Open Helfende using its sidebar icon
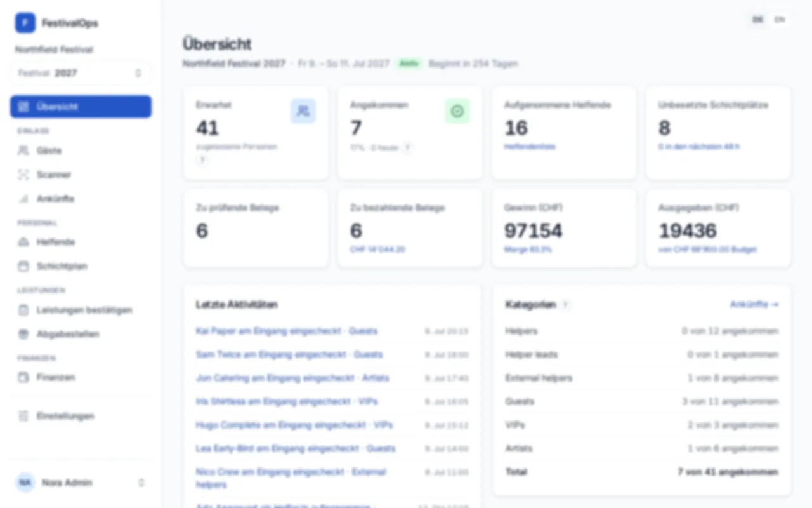Image resolution: width=812 pixels, height=508 pixels. [23, 242]
